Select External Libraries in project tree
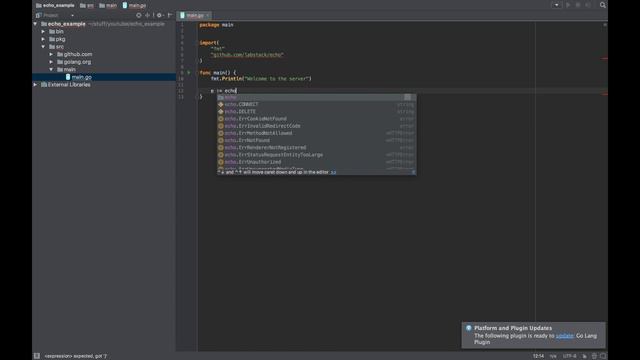 [x=66, y=84]
